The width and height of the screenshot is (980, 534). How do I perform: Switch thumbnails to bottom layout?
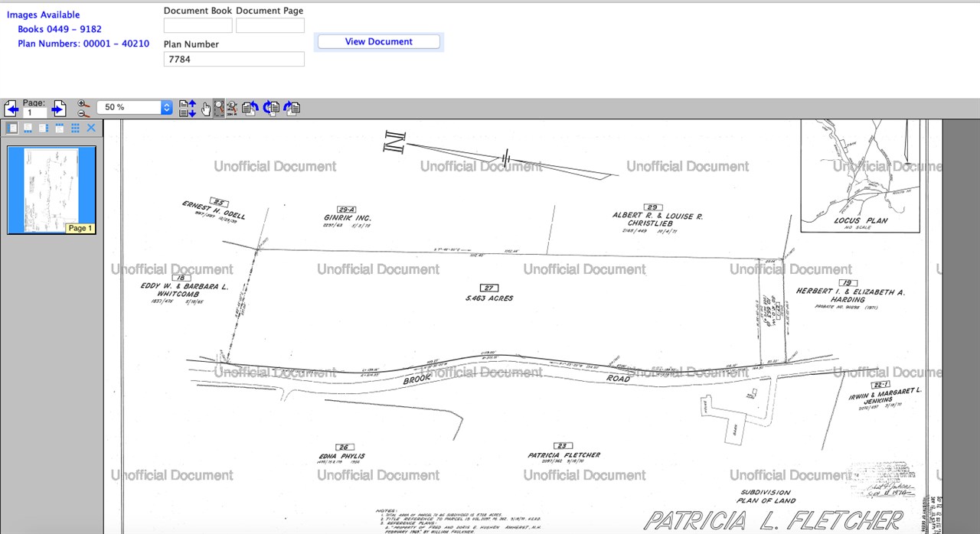pos(28,128)
